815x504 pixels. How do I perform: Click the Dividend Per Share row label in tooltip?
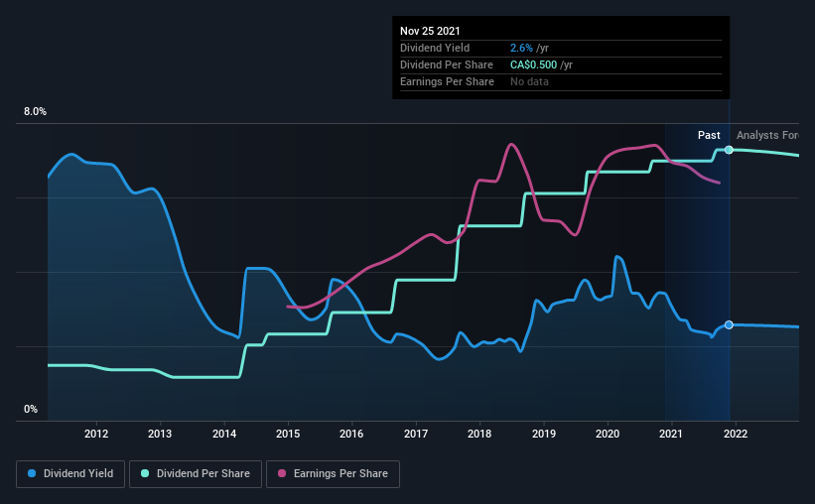447,64
